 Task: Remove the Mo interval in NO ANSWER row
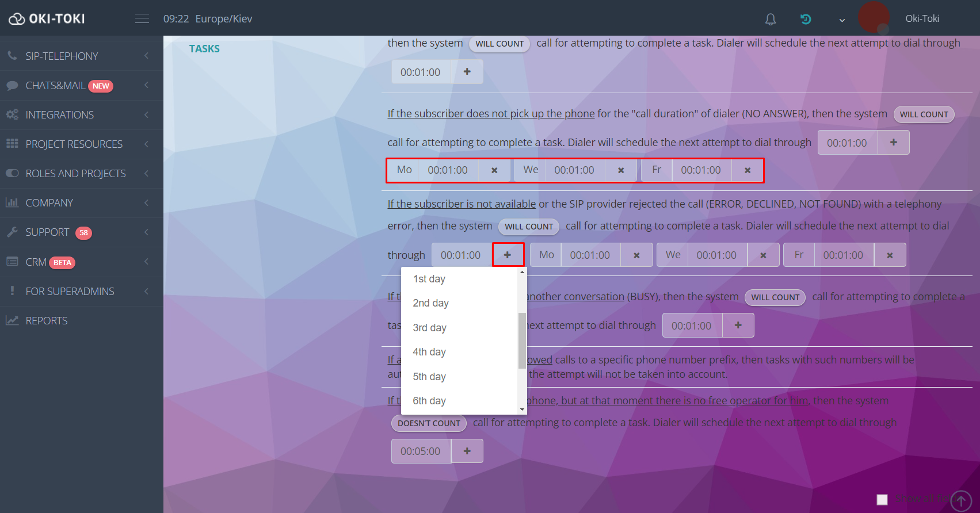pos(494,170)
